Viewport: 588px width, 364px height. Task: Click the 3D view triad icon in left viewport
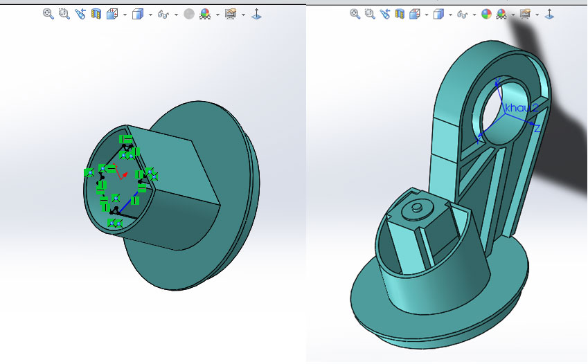pyautogui.click(x=256, y=13)
